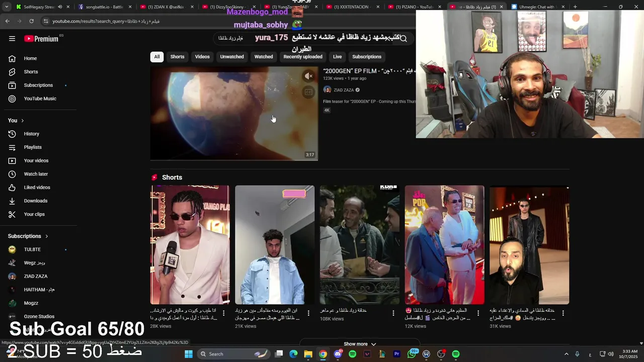Open Watch later list
This screenshot has height=362, width=644.
(x=36, y=174)
